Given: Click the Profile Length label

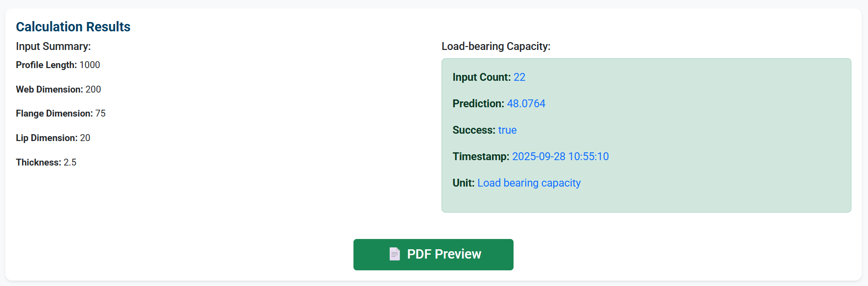Looking at the screenshot, I should pyautogui.click(x=46, y=65).
